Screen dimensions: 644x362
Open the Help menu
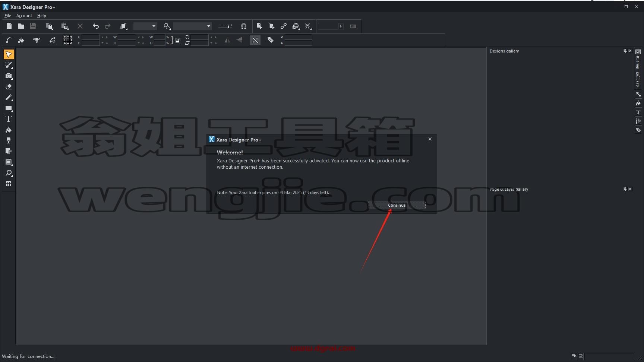coord(41,16)
